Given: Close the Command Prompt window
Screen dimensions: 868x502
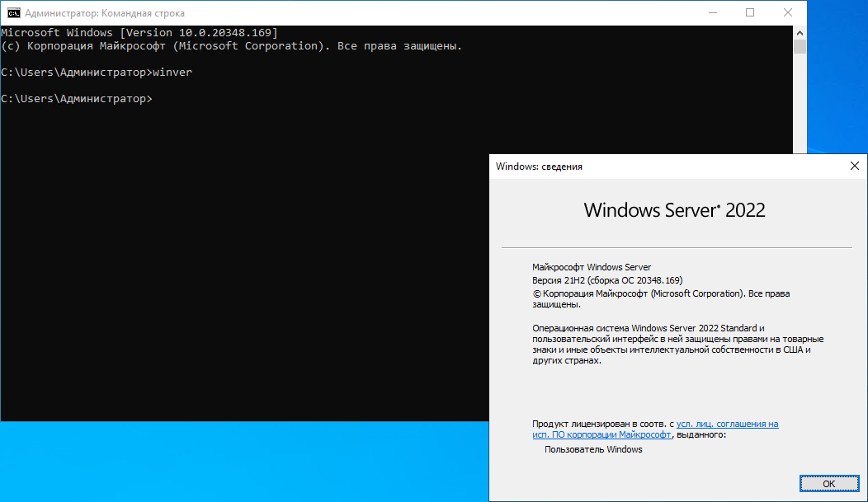Looking at the screenshot, I should (788, 12).
